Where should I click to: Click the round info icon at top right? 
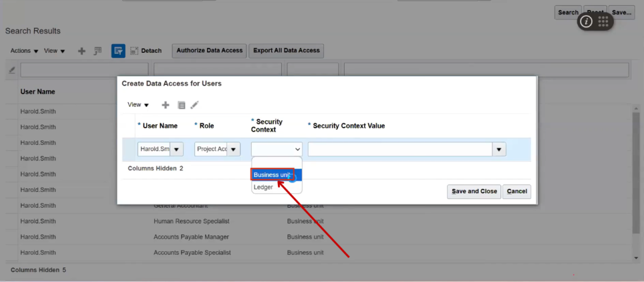tap(586, 21)
